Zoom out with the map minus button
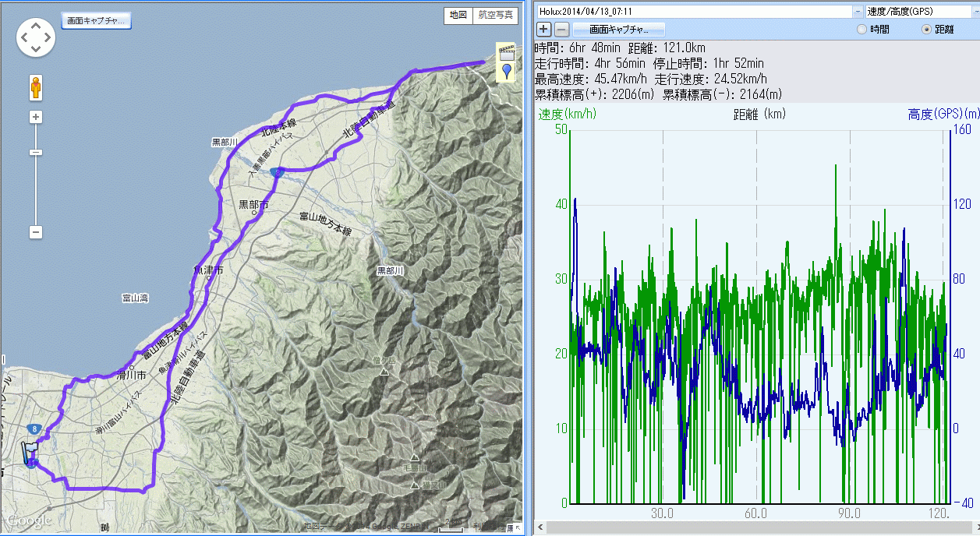Screen dimensions: 980x536 click(x=35, y=232)
